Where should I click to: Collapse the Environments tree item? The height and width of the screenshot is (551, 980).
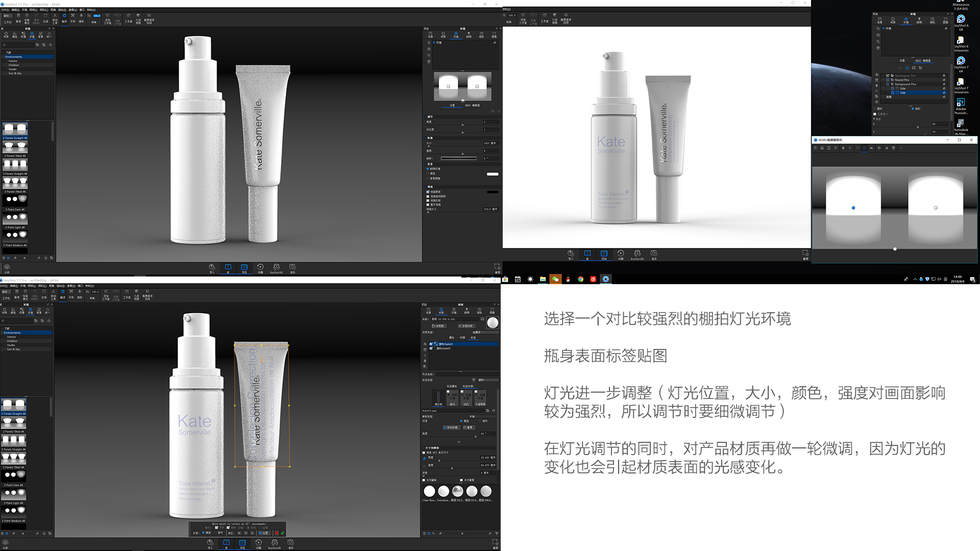click(x=3, y=57)
